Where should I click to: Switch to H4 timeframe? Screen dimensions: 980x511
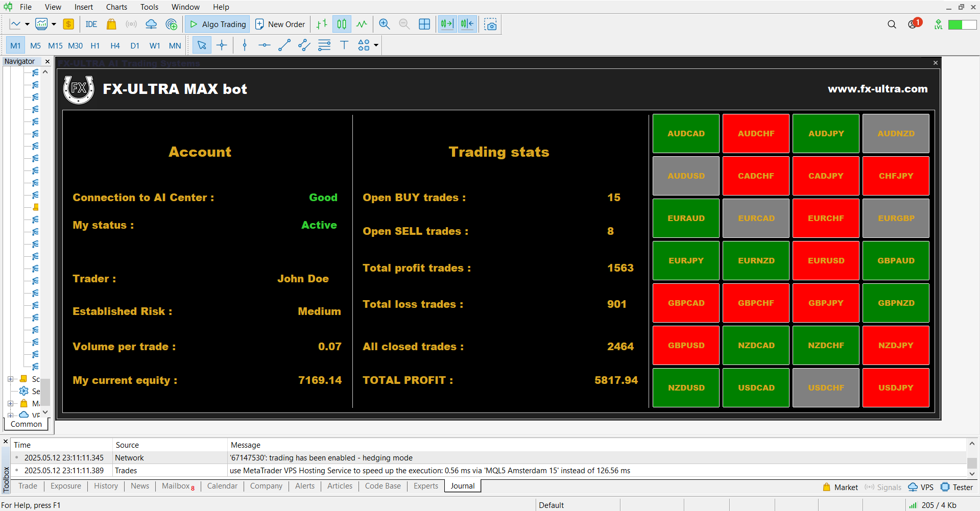pyautogui.click(x=115, y=45)
